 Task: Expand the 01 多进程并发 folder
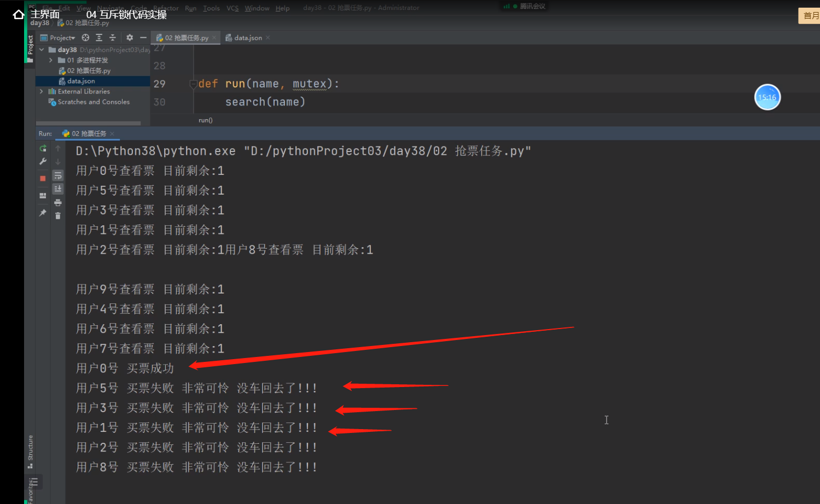pos(51,60)
